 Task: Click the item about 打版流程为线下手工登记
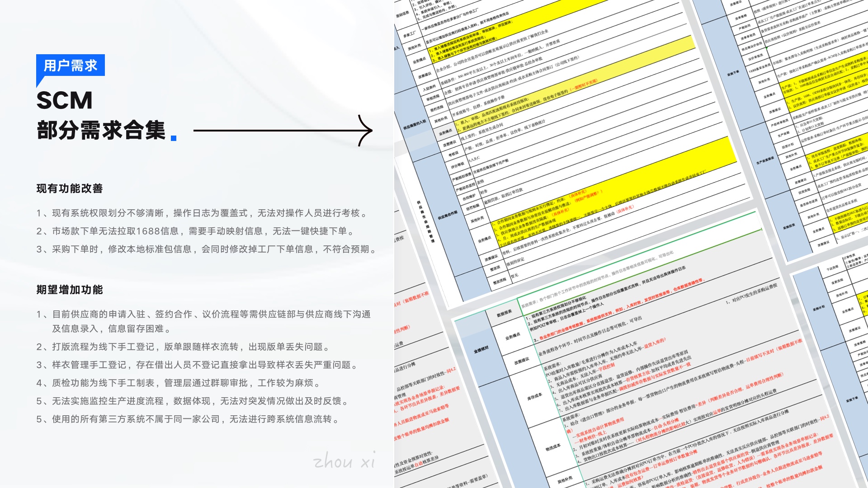pos(183,347)
